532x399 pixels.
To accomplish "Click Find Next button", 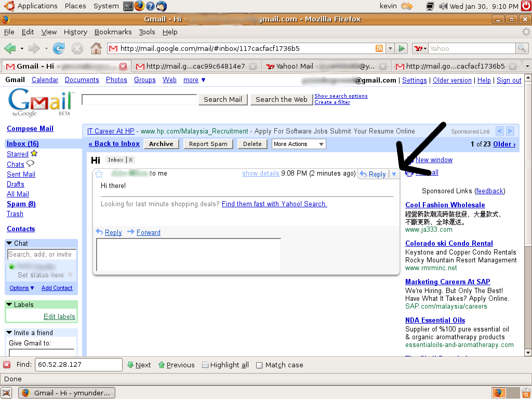I will (x=139, y=365).
